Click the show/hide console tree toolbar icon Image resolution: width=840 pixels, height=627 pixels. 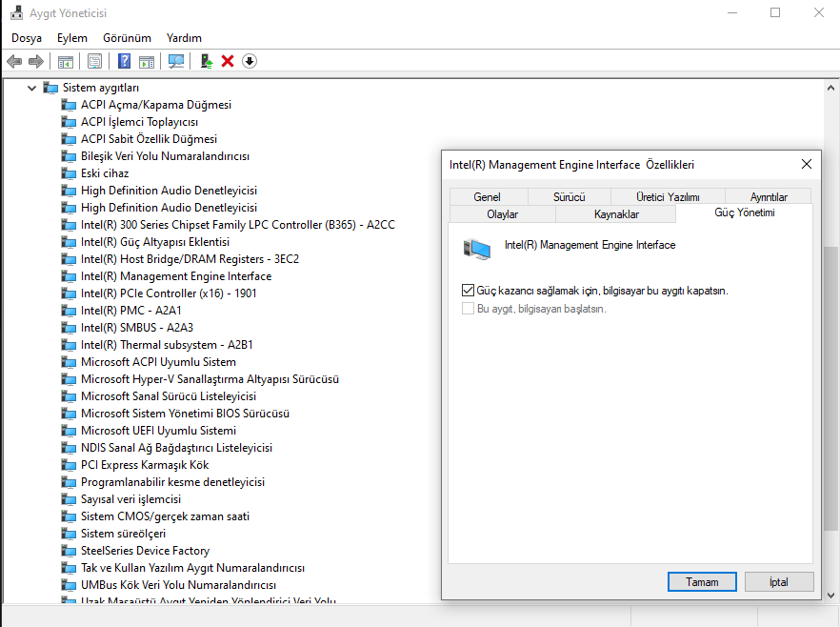[x=66, y=62]
